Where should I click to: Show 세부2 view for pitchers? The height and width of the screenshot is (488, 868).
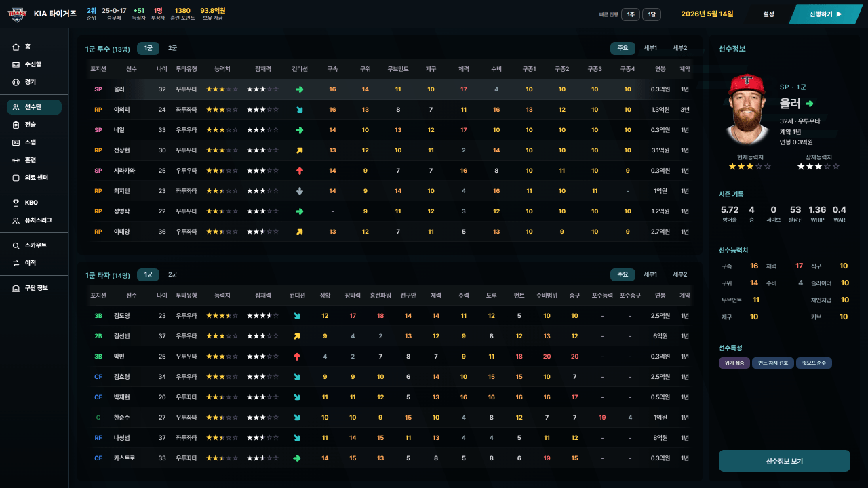tap(680, 48)
